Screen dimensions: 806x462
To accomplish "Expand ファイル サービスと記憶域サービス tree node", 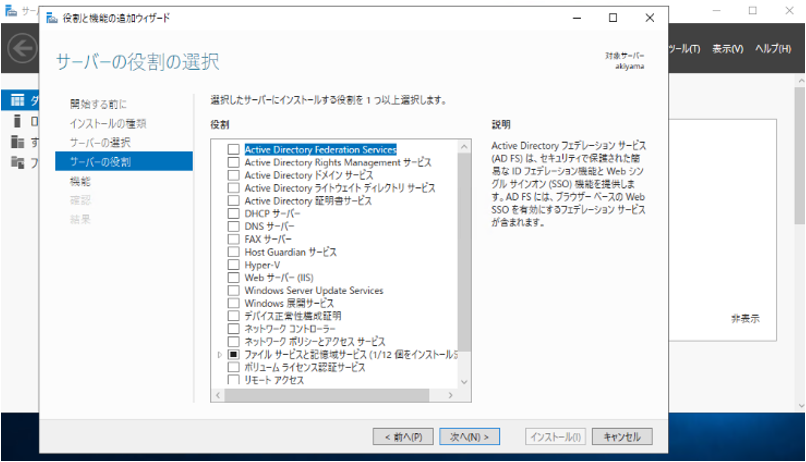I will pos(219,355).
